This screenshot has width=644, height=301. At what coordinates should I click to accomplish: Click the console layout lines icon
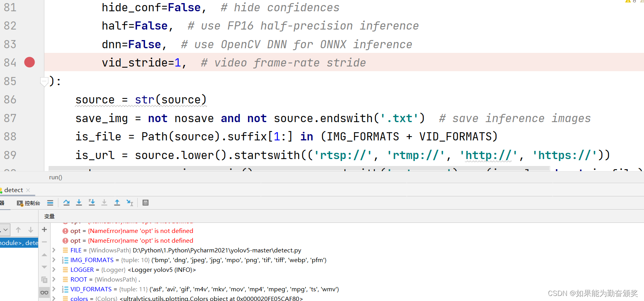click(50, 203)
